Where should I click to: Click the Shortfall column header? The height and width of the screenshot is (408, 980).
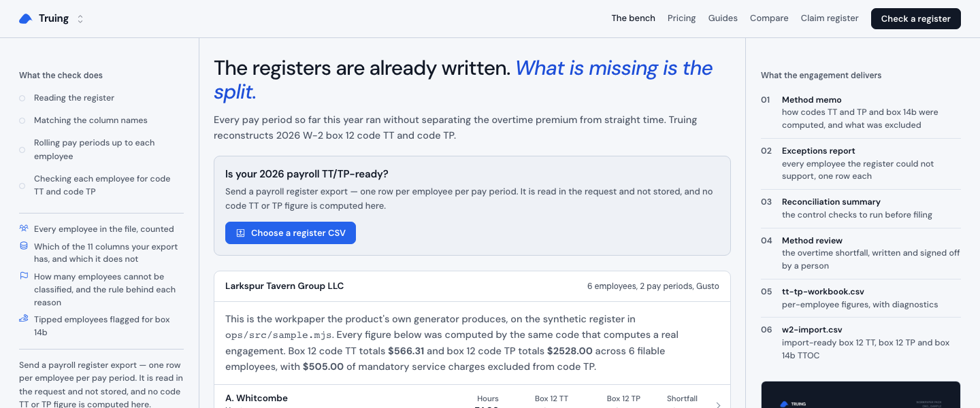682,398
